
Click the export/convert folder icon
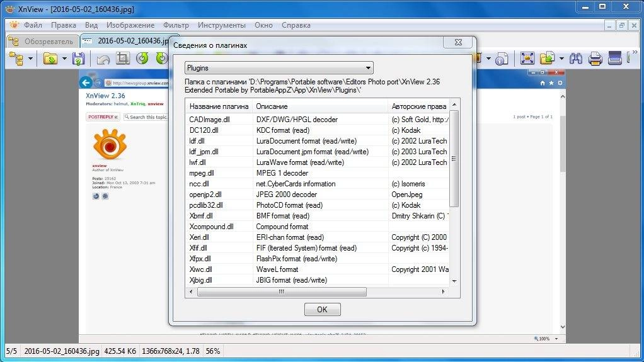pos(548,59)
